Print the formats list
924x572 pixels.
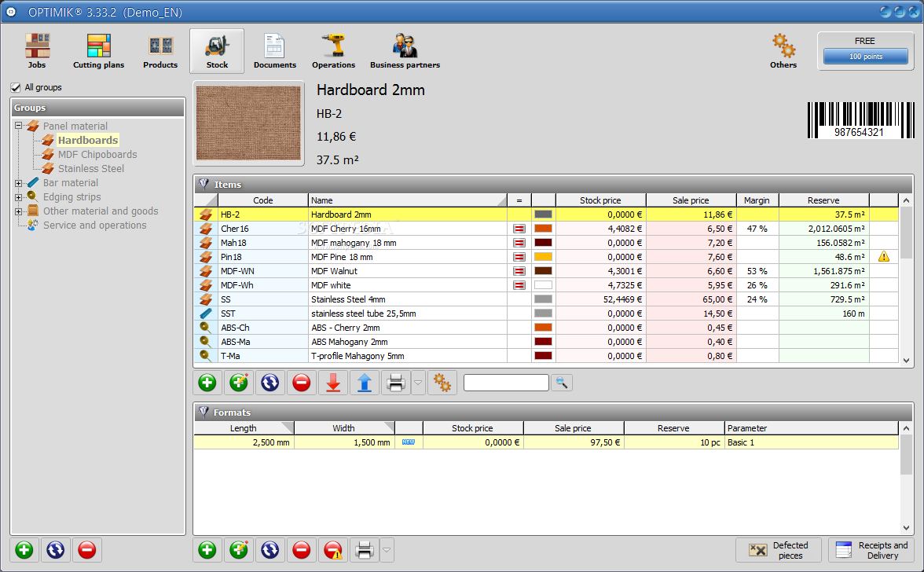pyautogui.click(x=365, y=550)
